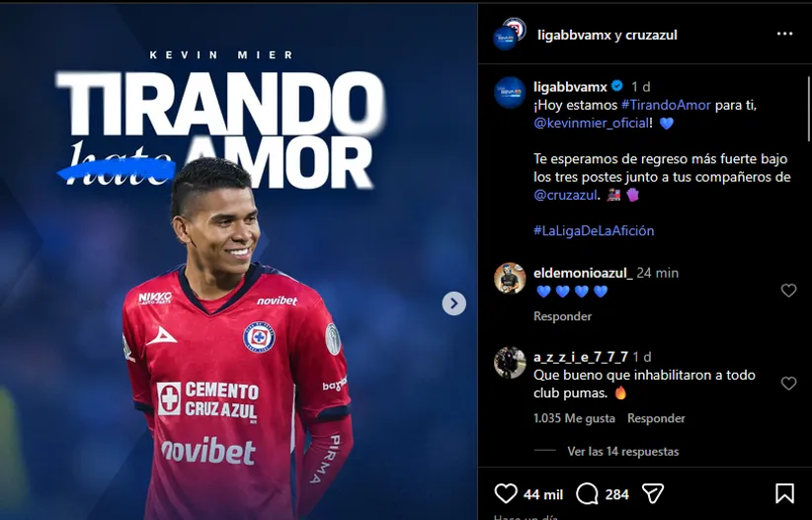Share post using paper plane icon
Screen dimensions: 812x520
[x=653, y=493]
